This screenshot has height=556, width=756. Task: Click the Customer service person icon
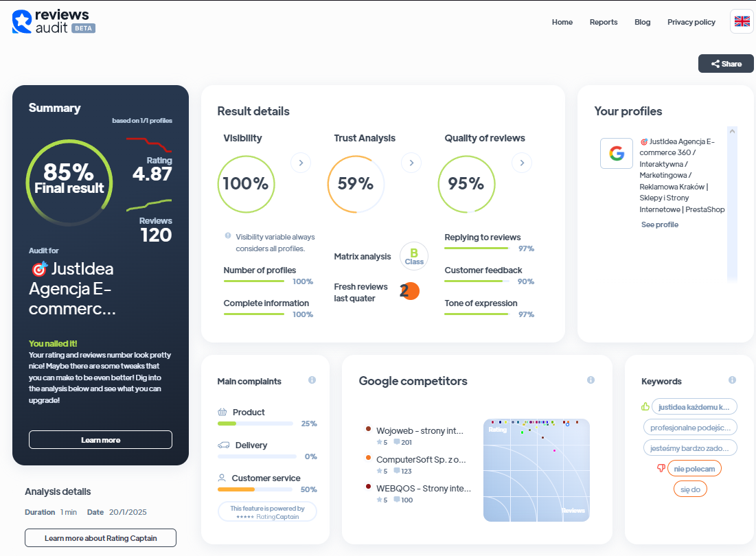(222, 478)
